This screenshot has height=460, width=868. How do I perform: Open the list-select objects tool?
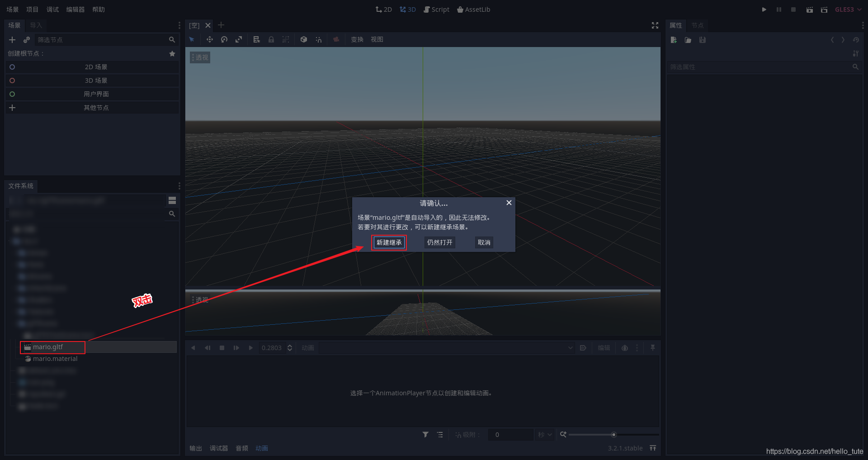point(257,40)
